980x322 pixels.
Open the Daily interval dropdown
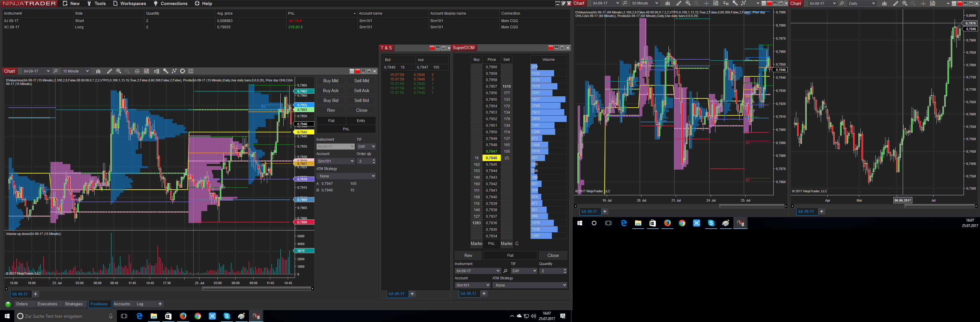[862, 3]
